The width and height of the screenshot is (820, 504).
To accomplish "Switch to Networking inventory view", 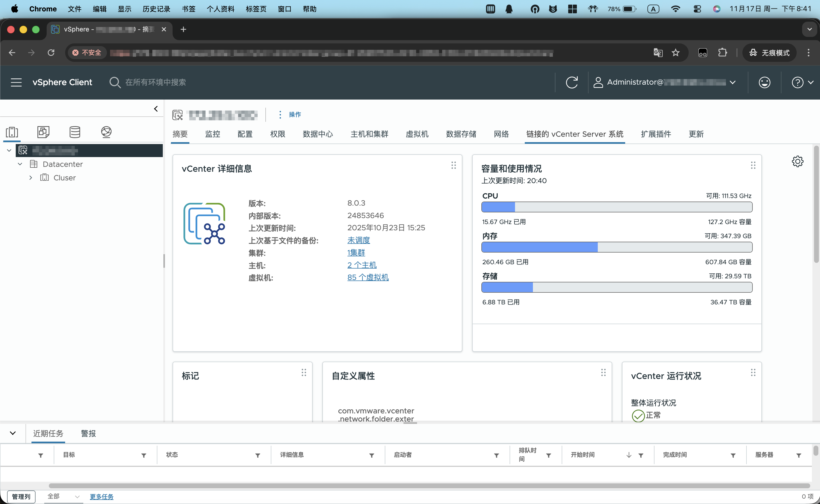I will (106, 132).
